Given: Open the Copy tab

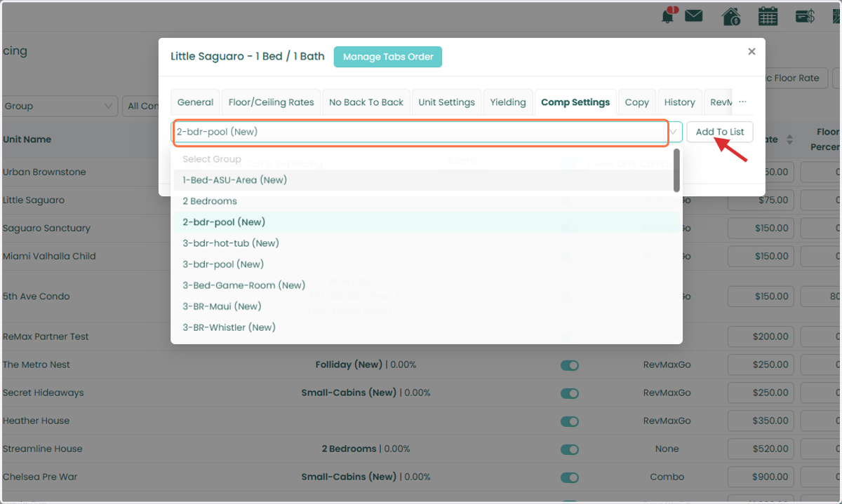Looking at the screenshot, I should click(x=637, y=102).
